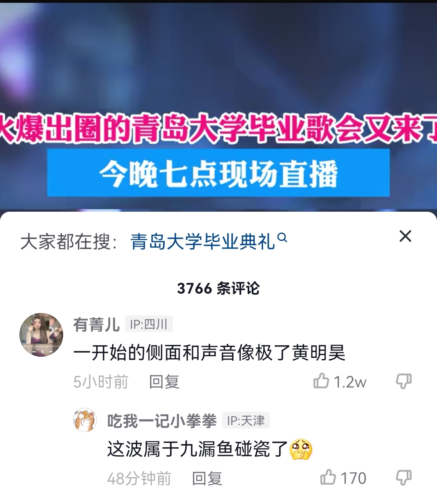Select the comment text about 黄明昊

tap(209, 353)
